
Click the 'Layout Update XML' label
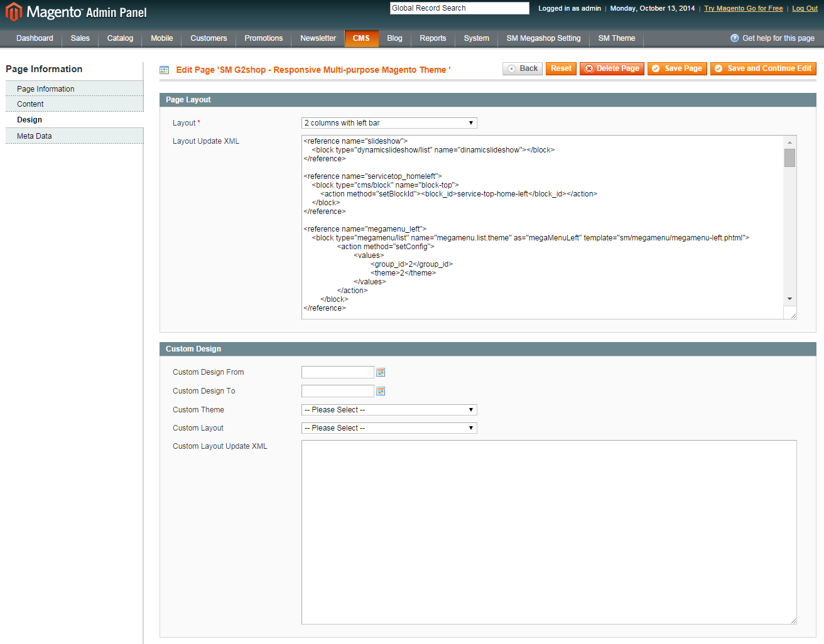(x=206, y=141)
